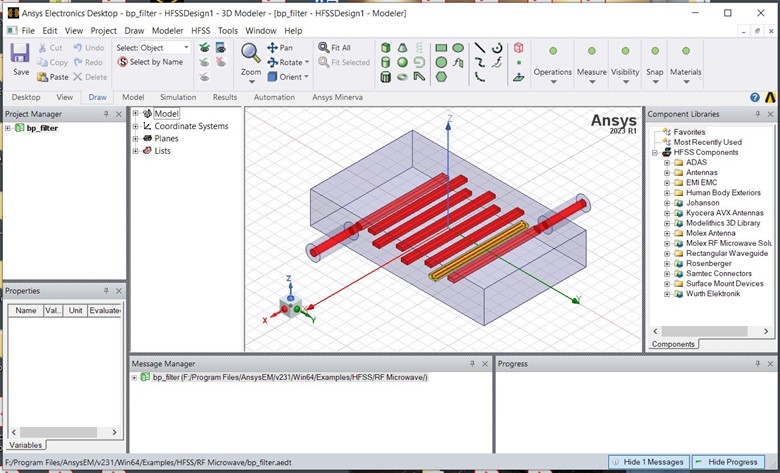
Task: Expand the Antennas component folder
Action: click(667, 173)
